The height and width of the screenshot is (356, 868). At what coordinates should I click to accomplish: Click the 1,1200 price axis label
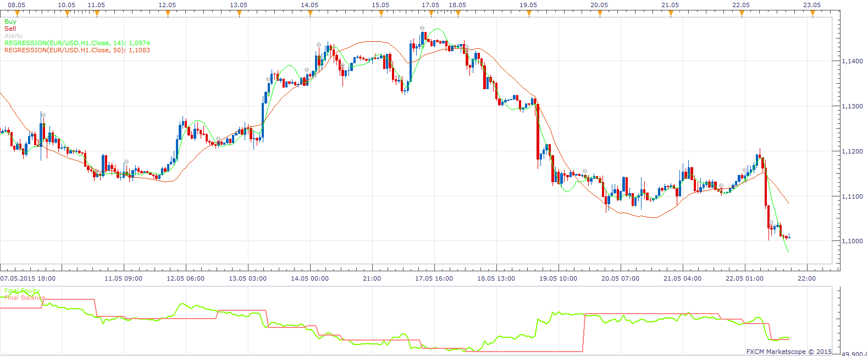point(853,151)
